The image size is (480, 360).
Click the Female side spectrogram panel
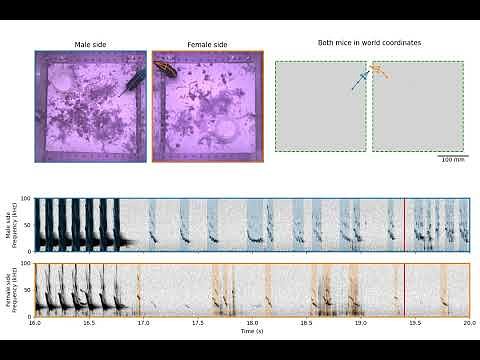tap(252, 290)
